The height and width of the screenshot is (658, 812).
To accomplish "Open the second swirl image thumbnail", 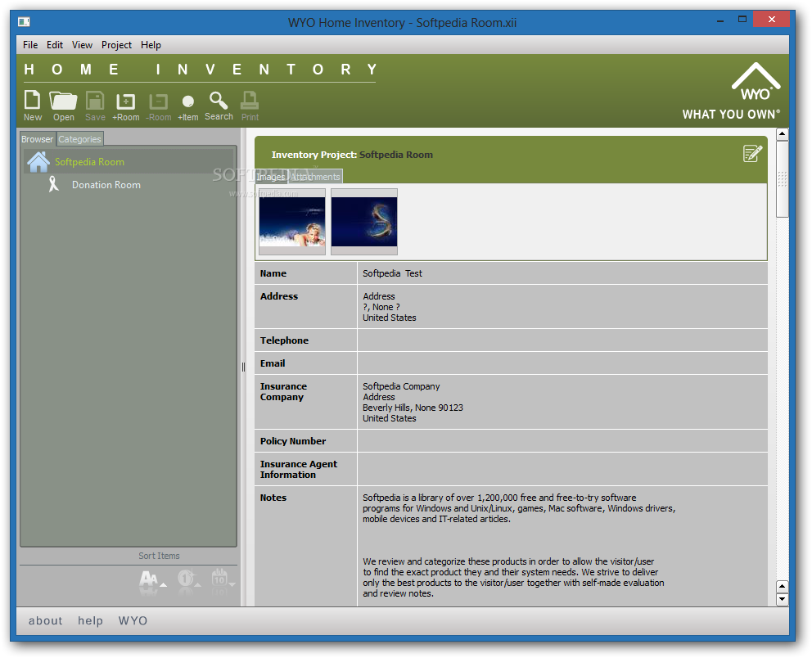I will [x=364, y=222].
